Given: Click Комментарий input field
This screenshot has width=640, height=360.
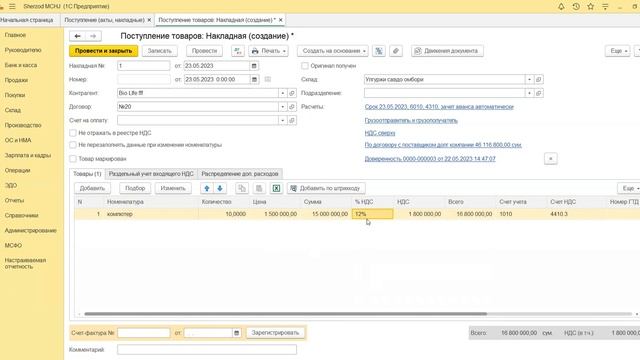Looking at the screenshot, I should (207, 350).
